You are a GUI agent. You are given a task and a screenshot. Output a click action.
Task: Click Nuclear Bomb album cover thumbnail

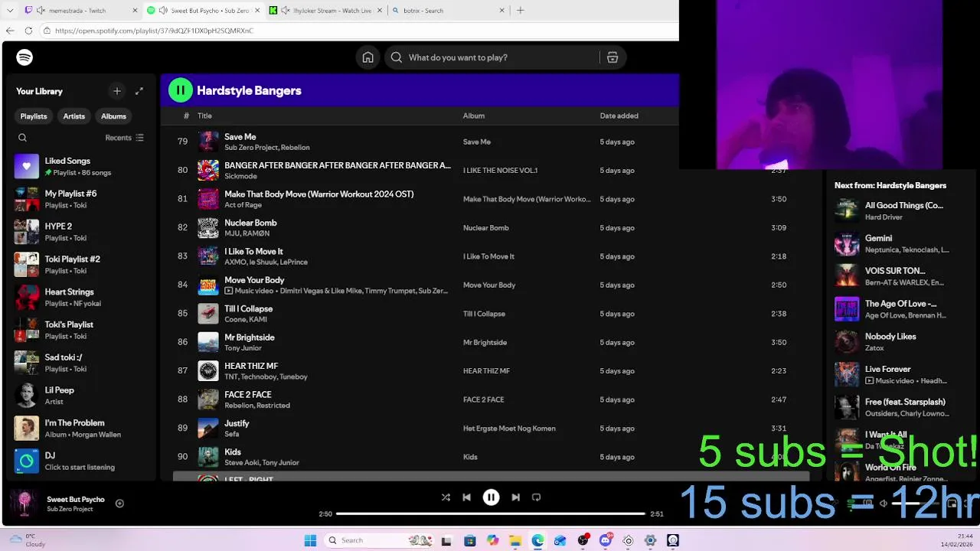click(208, 227)
